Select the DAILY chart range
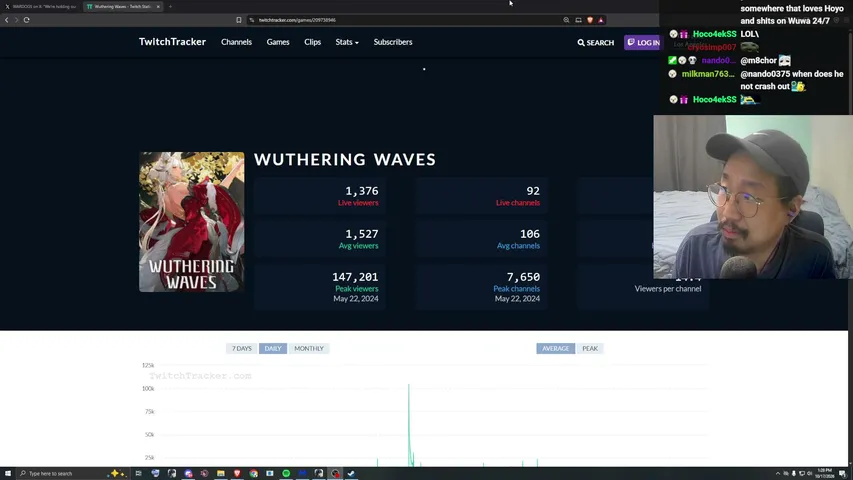853x480 pixels. point(273,348)
